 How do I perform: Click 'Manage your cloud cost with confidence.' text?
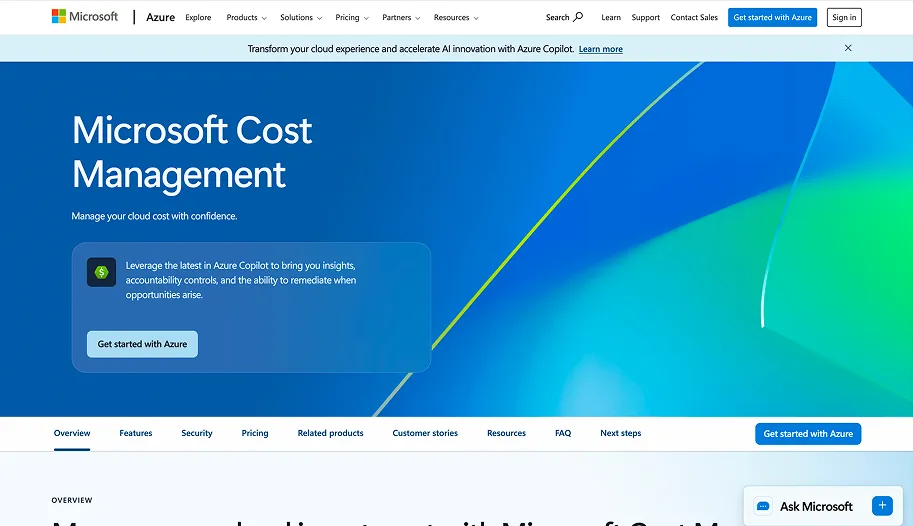154,216
